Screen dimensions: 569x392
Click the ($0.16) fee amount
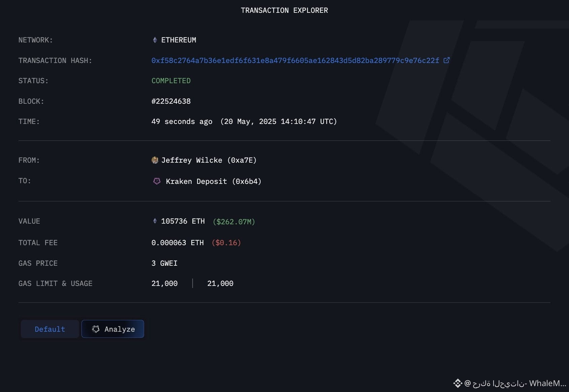click(x=226, y=243)
